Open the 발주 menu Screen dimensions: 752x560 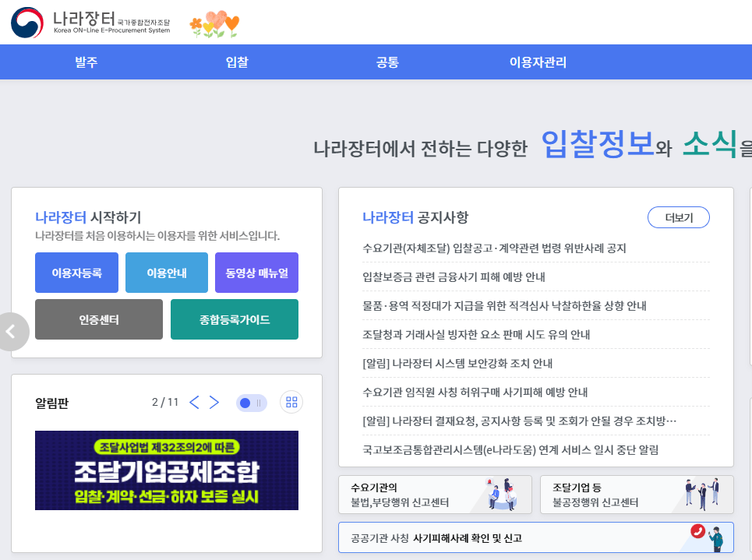[x=86, y=62]
